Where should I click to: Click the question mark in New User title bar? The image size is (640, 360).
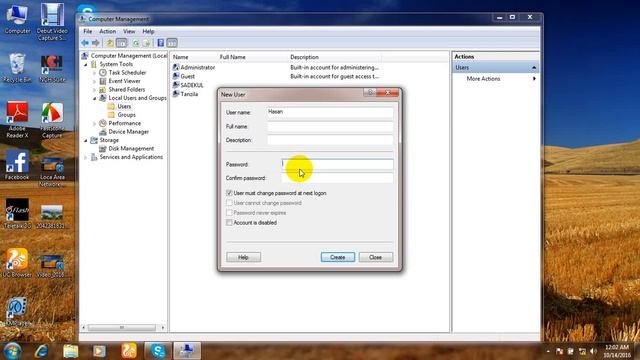pyautogui.click(x=370, y=93)
